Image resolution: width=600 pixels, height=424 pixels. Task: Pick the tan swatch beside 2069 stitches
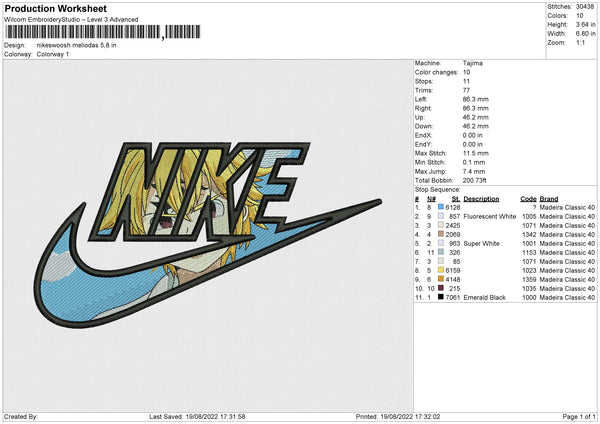tap(441, 234)
